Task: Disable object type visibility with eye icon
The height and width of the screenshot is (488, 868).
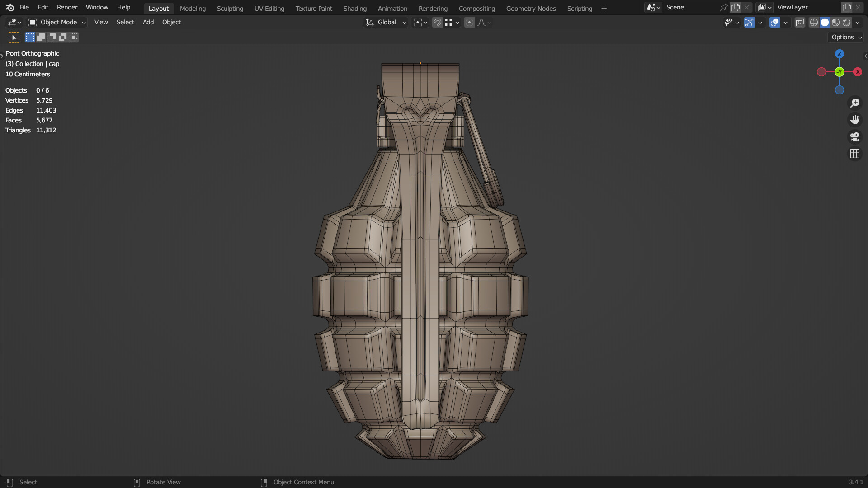Action: 728,22
